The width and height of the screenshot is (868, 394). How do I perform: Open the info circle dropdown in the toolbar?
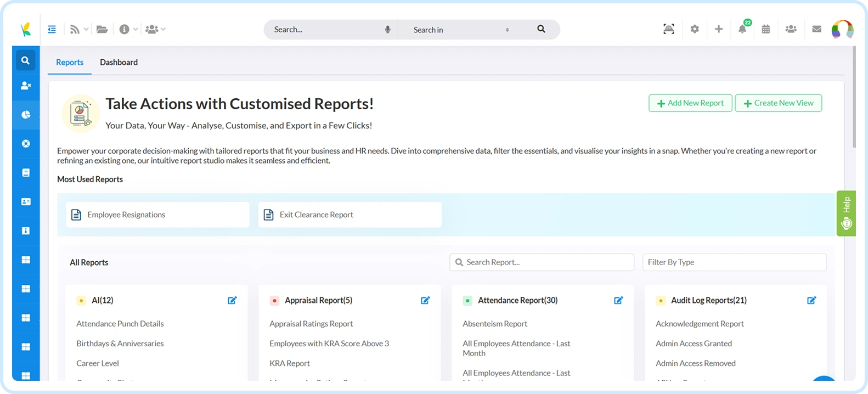coord(128,30)
